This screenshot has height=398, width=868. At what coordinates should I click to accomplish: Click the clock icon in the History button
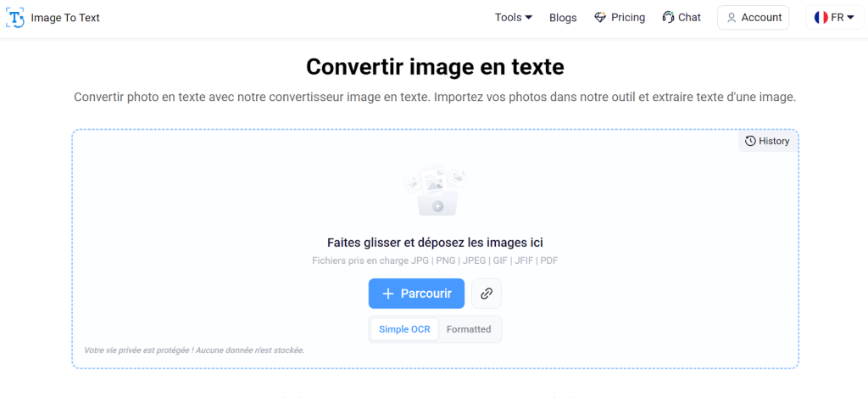[x=750, y=141]
